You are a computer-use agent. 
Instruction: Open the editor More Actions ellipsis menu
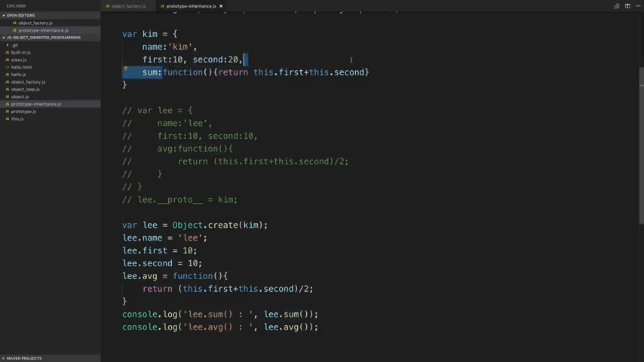click(638, 6)
